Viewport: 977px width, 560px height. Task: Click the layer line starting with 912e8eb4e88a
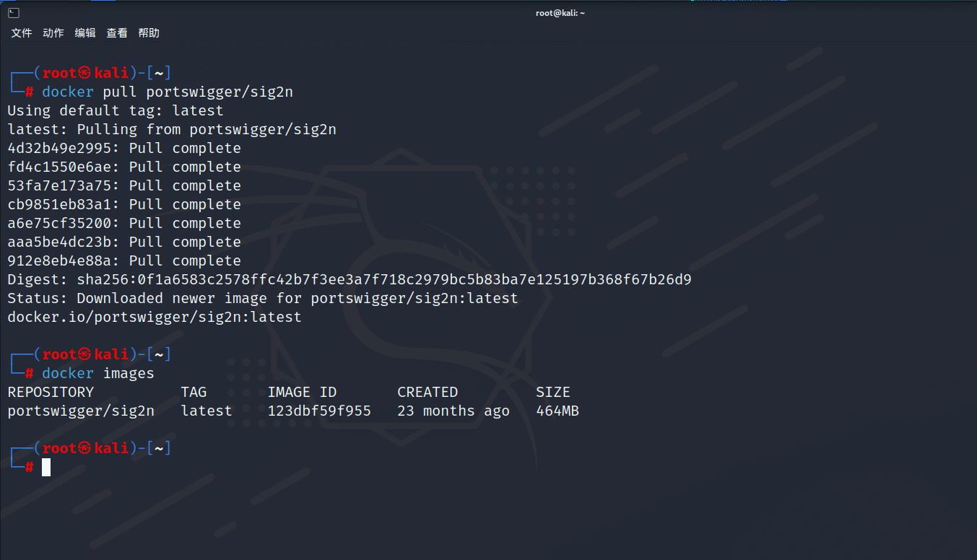(x=124, y=261)
